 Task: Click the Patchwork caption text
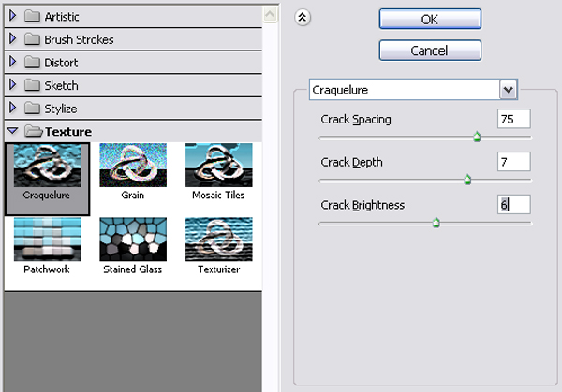47,269
